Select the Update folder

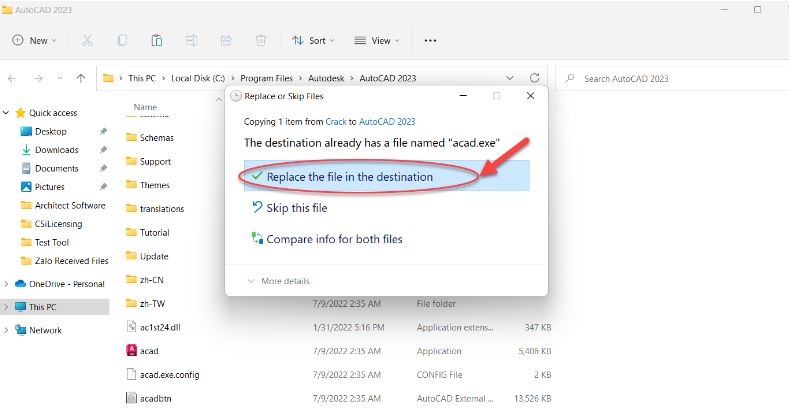(x=153, y=256)
